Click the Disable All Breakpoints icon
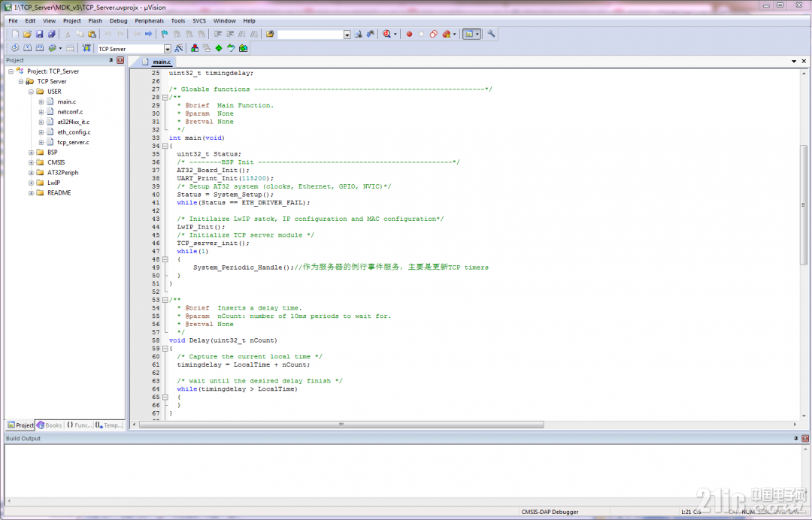This screenshot has width=812, height=520. [x=434, y=34]
